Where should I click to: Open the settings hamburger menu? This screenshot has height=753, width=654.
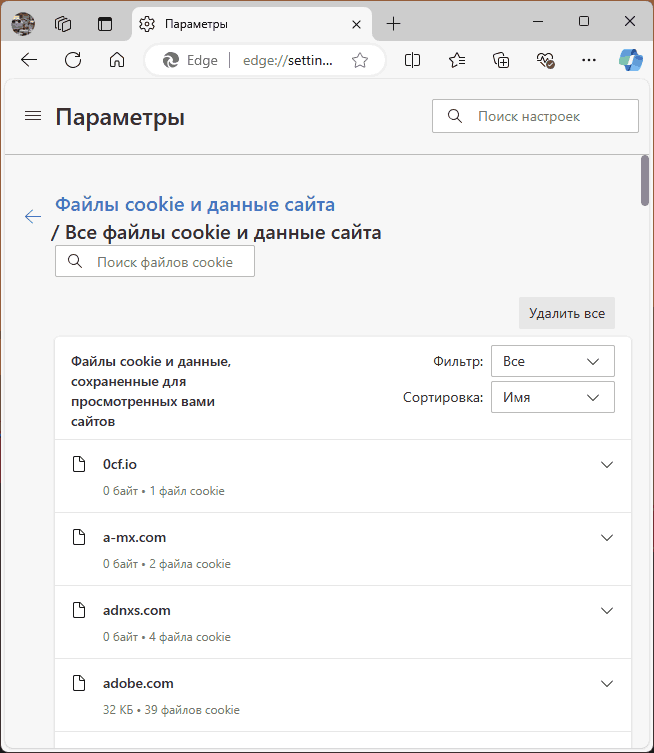pos(33,116)
